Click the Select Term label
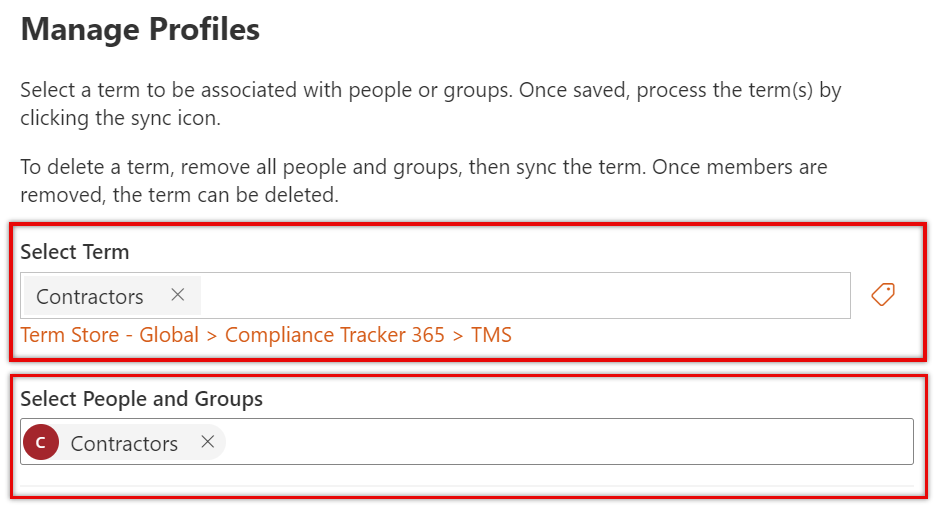 pyautogui.click(x=75, y=252)
